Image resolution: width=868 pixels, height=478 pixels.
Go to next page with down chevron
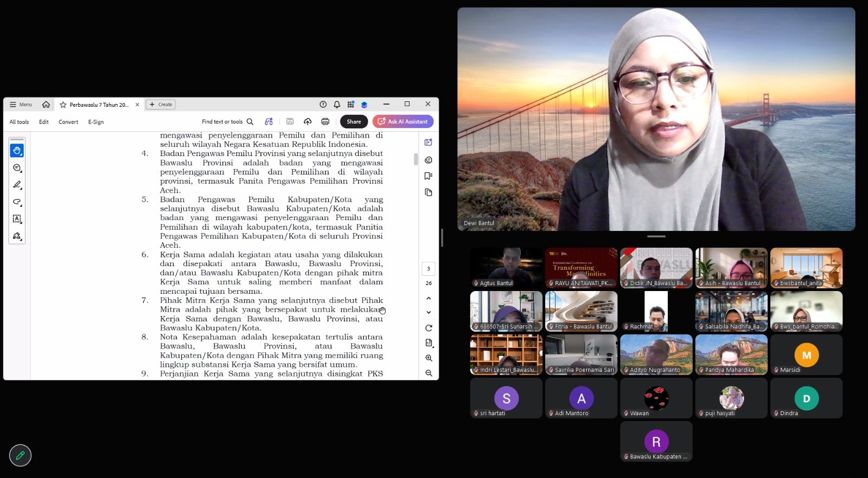pos(429,312)
